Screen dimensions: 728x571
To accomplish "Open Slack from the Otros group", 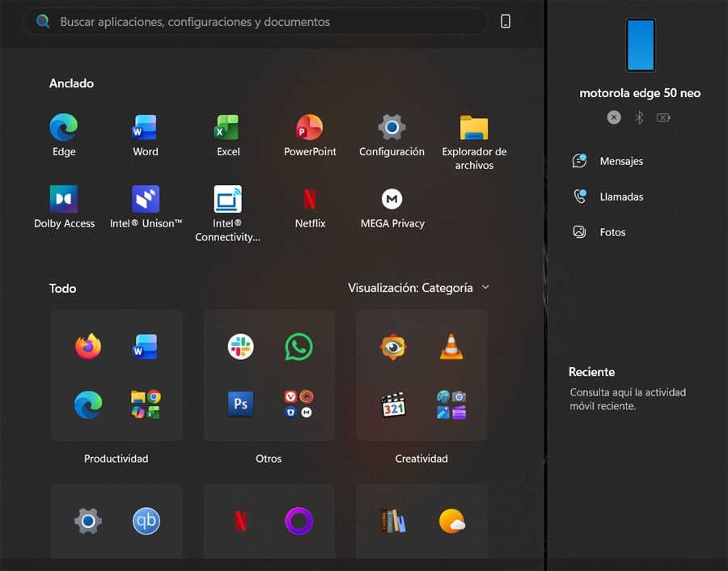I will [x=240, y=346].
